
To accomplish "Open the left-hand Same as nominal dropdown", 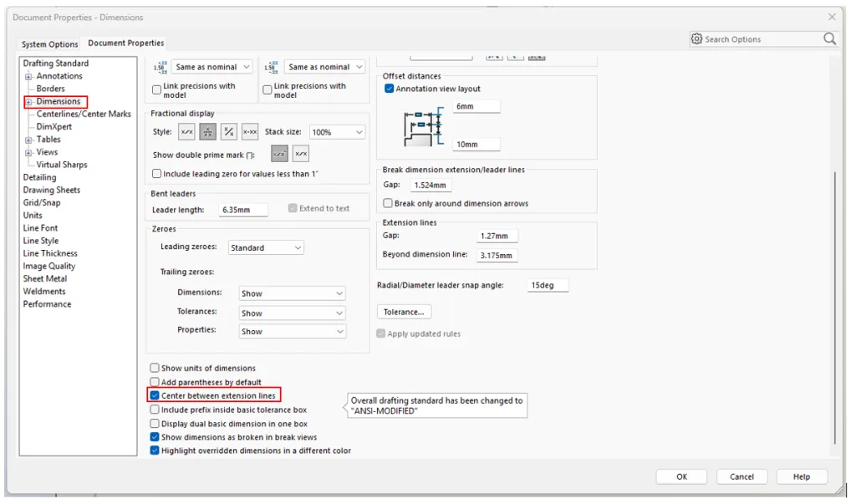I will (x=212, y=67).
